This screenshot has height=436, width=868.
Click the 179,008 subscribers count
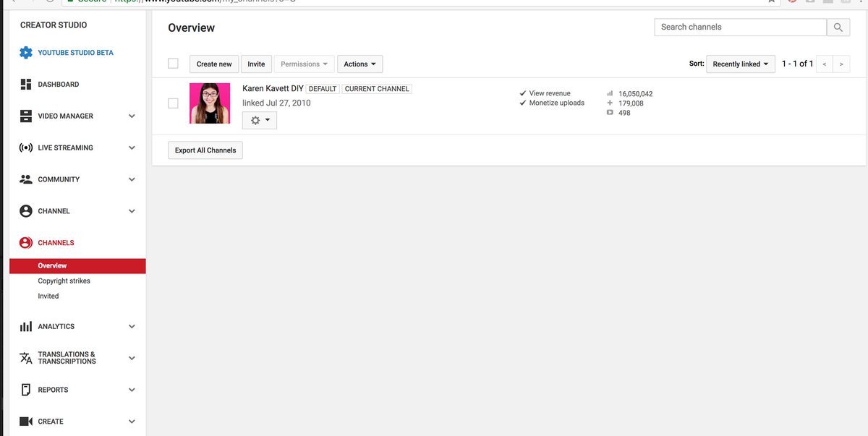(631, 103)
